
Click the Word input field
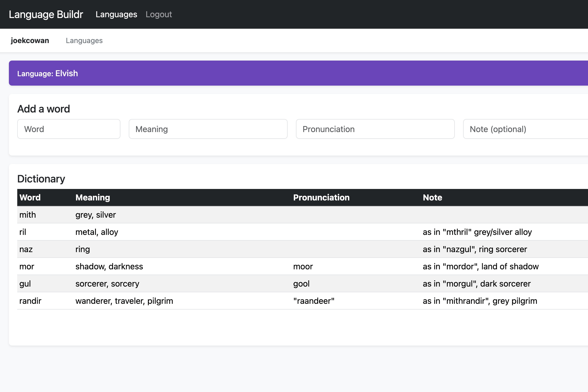click(69, 129)
